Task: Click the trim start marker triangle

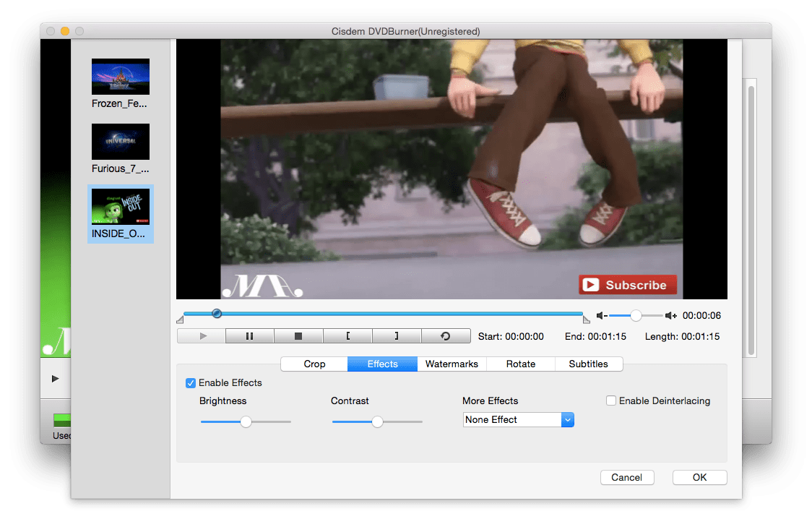Action: pos(180,320)
